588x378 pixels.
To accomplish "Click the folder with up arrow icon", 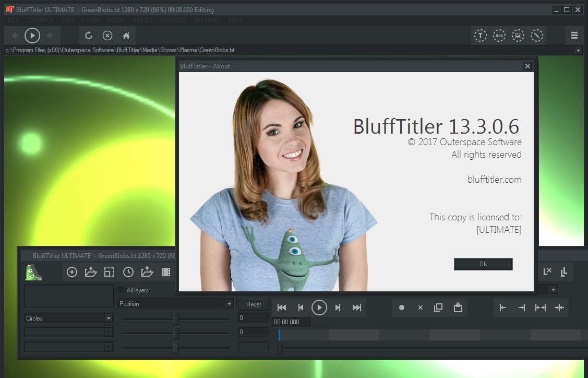I will coord(91,272).
